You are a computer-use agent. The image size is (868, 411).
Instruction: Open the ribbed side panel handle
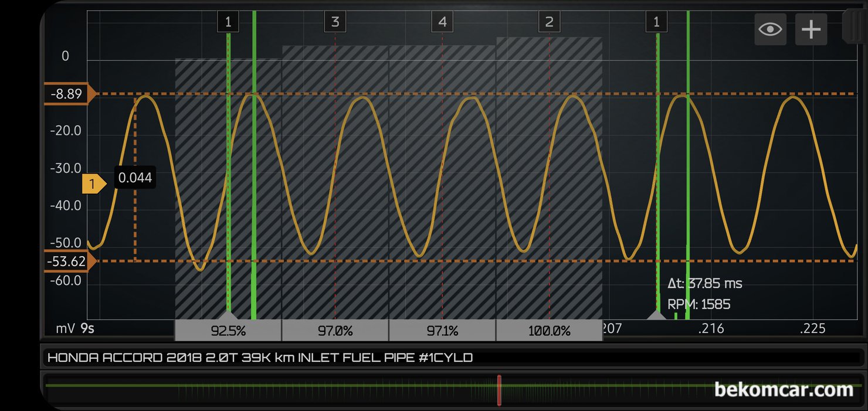pyautogui.click(x=854, y=26)
